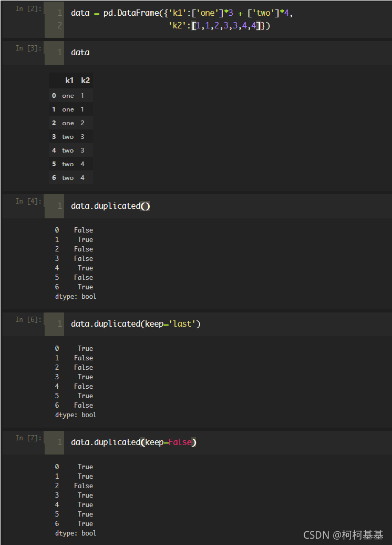This screenshot has height=545, width=392.
Task: Click the k2 value 4 in table row 6
Action: click(82, 178)
